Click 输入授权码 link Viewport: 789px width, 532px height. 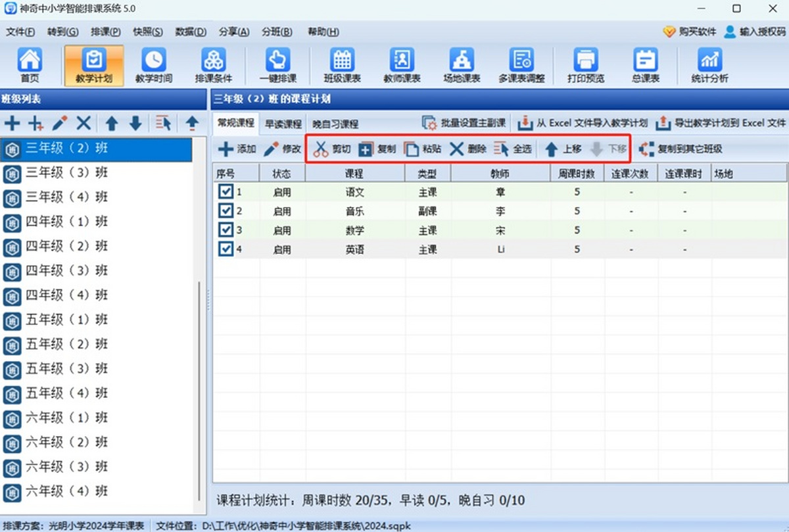[754, 32]
